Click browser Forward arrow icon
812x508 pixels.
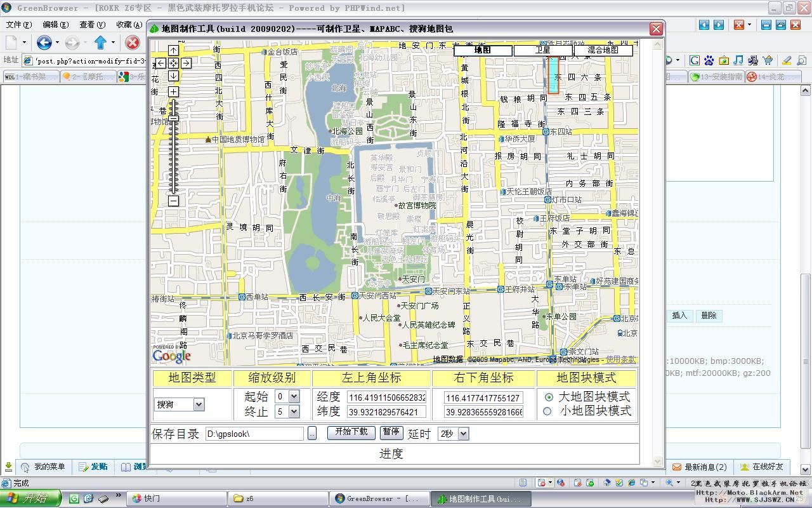72,43
